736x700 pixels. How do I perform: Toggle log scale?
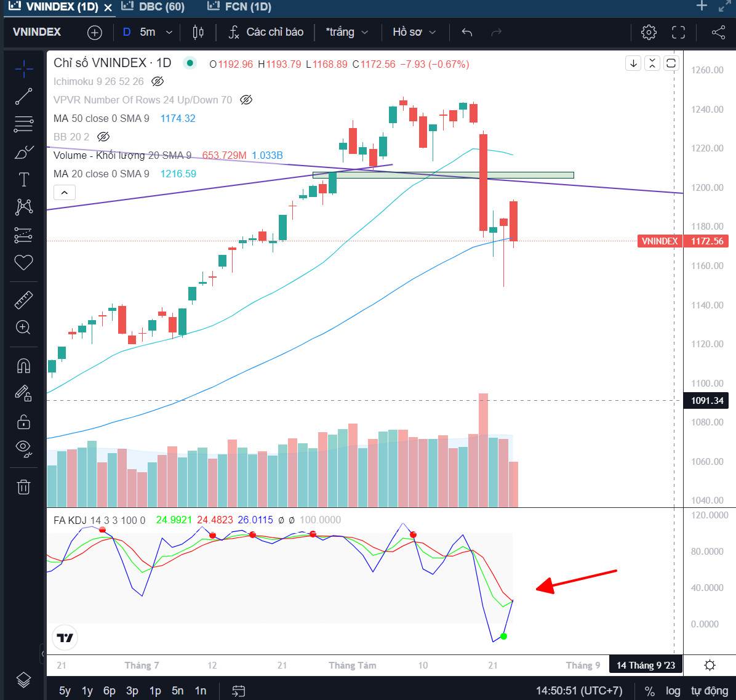pyautogui.click(x=673, y=691)
